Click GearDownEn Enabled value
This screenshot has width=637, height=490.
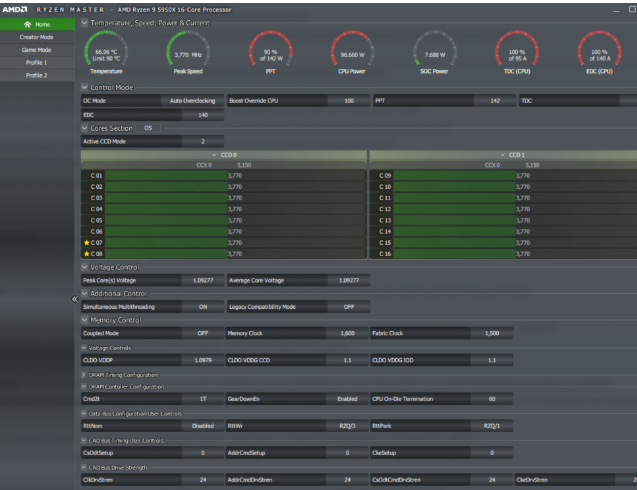[347, 399]
